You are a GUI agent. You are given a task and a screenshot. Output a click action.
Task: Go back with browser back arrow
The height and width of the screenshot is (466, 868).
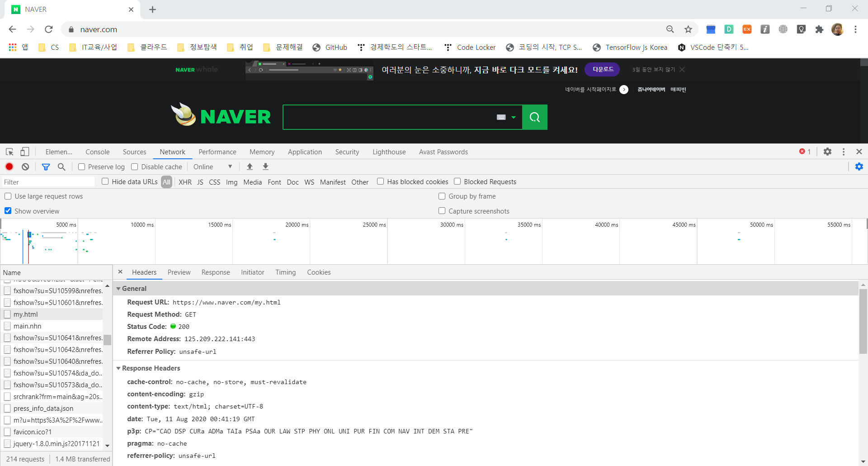pyautogui.click(x=12, y=29)
